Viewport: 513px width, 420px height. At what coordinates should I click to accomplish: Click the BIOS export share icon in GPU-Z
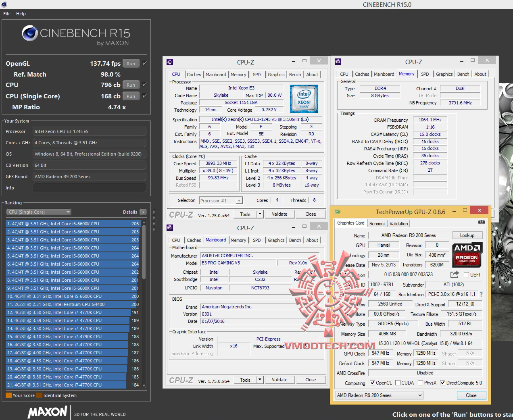coord(455,274)
